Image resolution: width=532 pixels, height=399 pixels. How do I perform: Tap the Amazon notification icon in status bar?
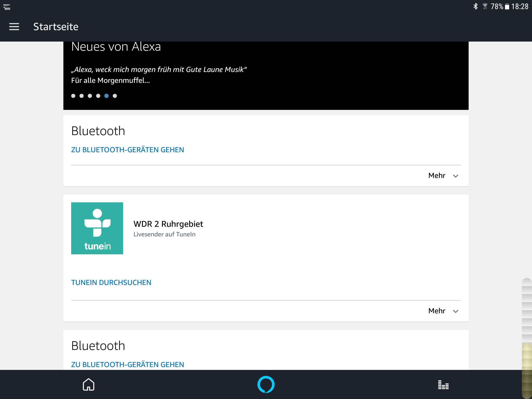point(7,7)
